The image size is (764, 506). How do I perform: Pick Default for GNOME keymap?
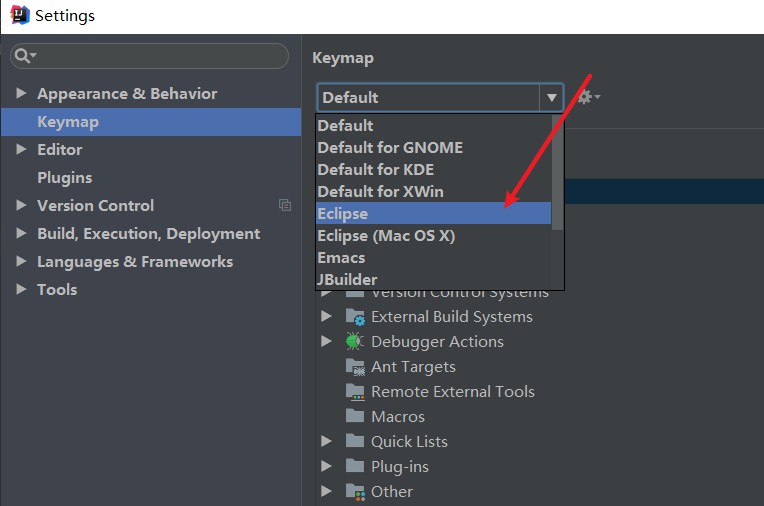click(390, 147)
